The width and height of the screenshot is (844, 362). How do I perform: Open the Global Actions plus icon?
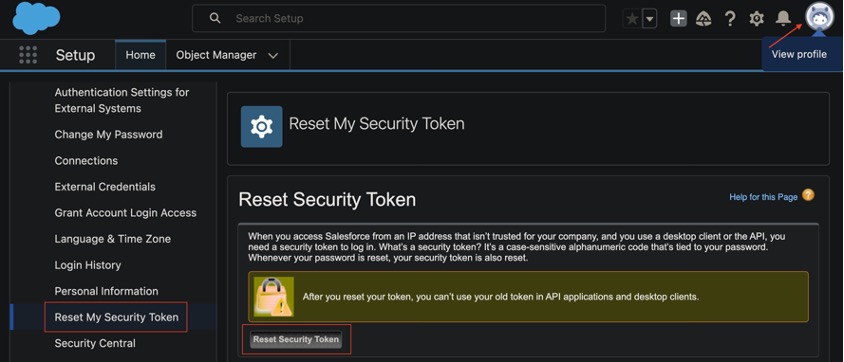point(679,19)
